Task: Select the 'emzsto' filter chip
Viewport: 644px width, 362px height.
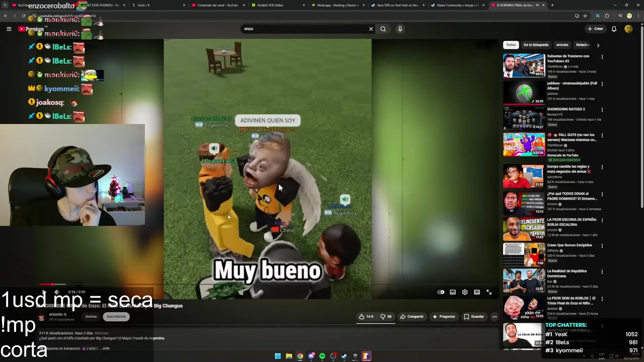Action: pos(562,45)
